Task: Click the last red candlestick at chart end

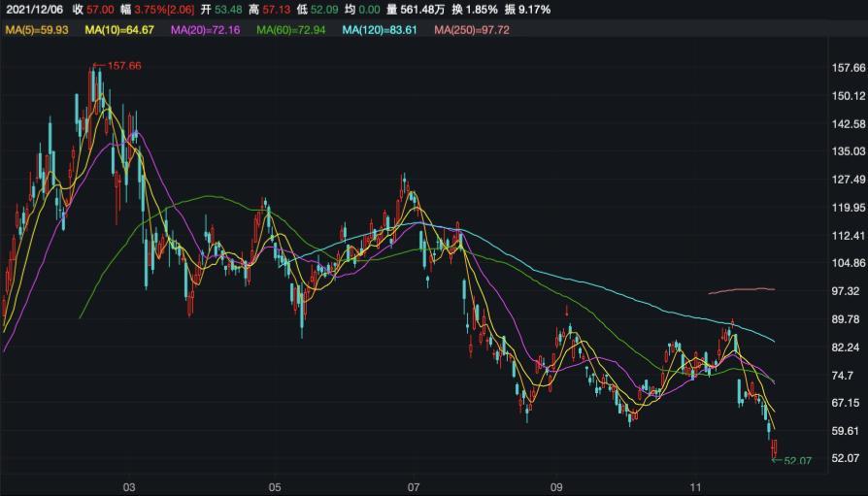Action: point(775,448)
